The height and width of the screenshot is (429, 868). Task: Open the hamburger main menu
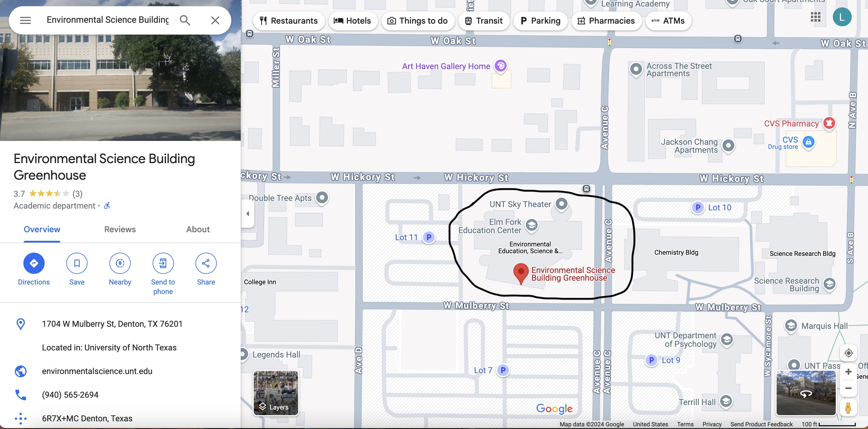pyautogui.click(x=25, y=20)
